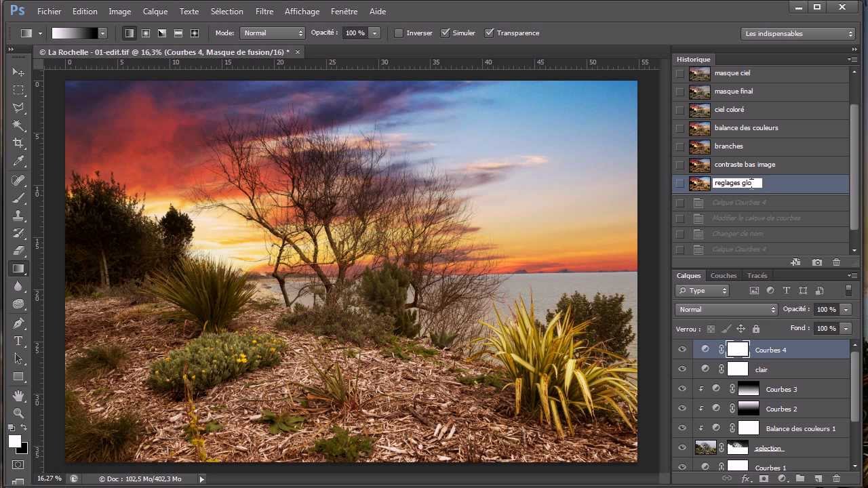Click the foreground color swatch
This screenshot has width=868, height=488.
pos(14,441)
